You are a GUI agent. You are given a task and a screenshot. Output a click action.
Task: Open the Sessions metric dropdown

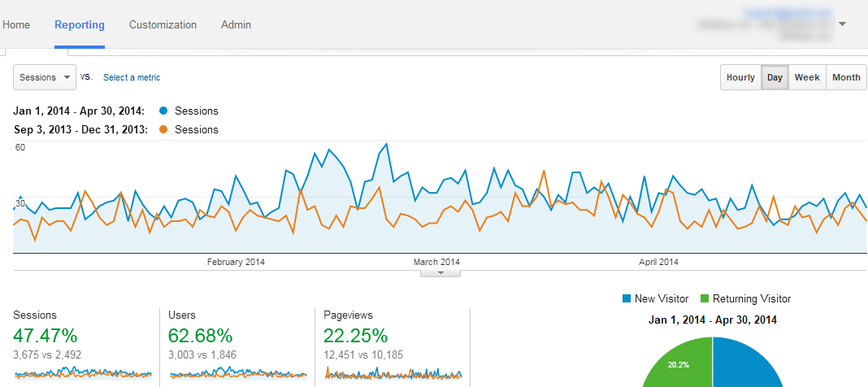[x=45, y=77]
